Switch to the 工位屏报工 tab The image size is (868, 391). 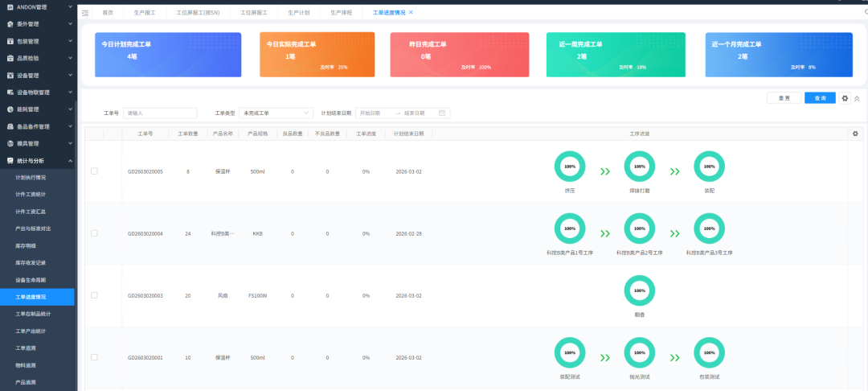click(x=253, y=12)
